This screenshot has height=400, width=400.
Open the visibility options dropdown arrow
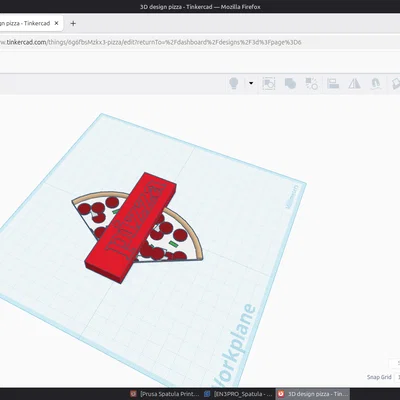(251, 83)
